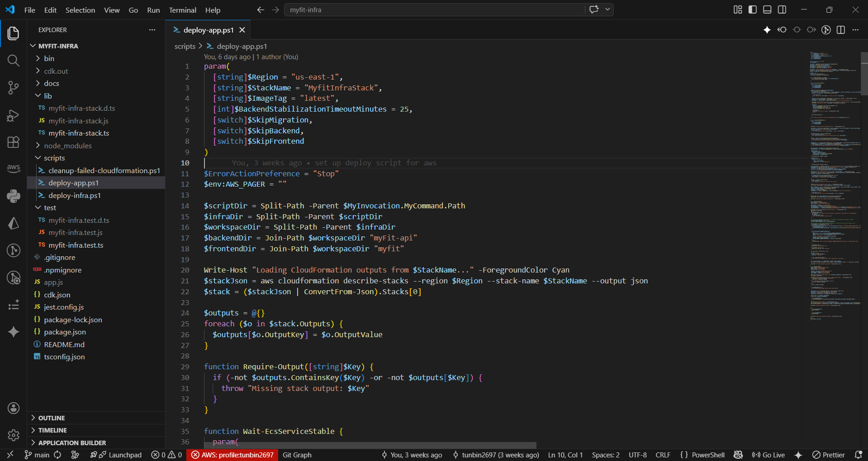Toggle the Secondary Side Bar
This screenshot has width=868, height=461.
click(x=782, y=9)
